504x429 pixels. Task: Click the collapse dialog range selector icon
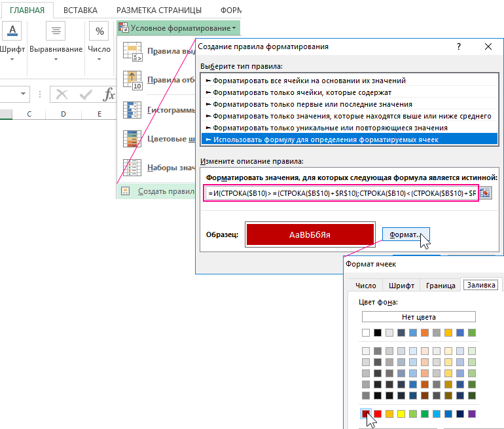pyautogui.click(x=485, y=193)
